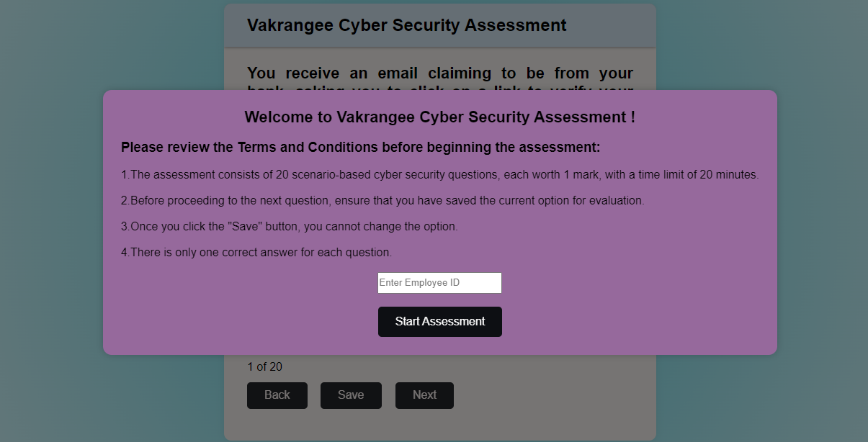Viewport: 868px width, 442px height.
Task: Save the current answer option
Action: click(x=351, y=395)
